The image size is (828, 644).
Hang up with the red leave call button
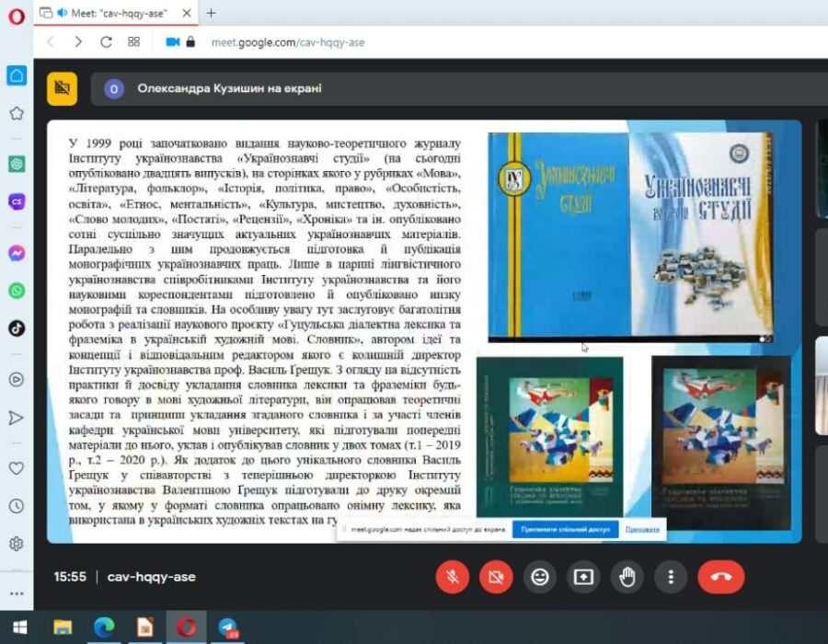point(720,577)
